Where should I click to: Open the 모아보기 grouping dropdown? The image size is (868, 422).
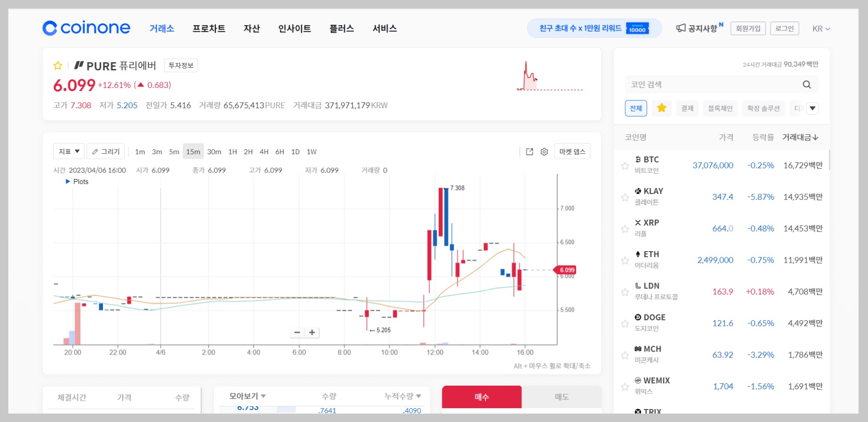pos(247,396)
